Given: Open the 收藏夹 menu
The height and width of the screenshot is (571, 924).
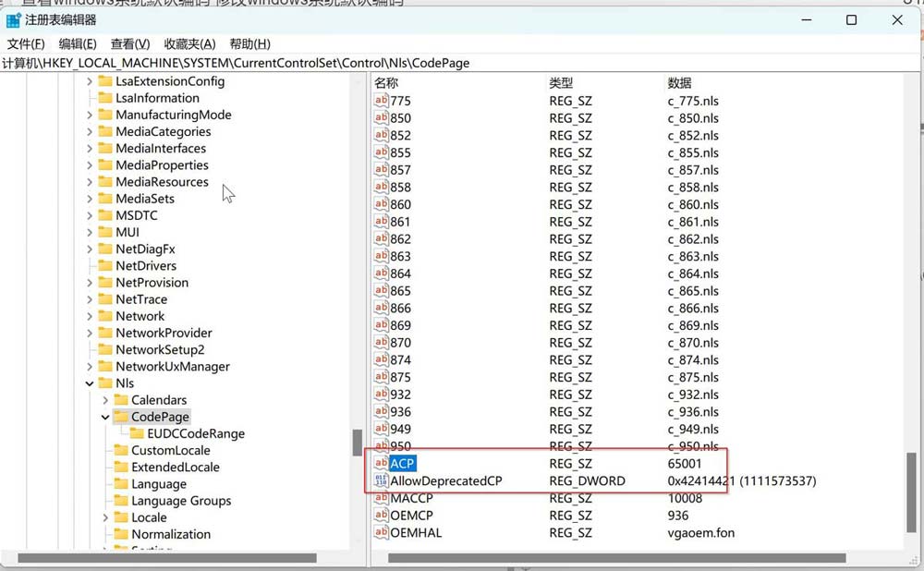Looking at the screenshot, I should [x=187, y=43].
